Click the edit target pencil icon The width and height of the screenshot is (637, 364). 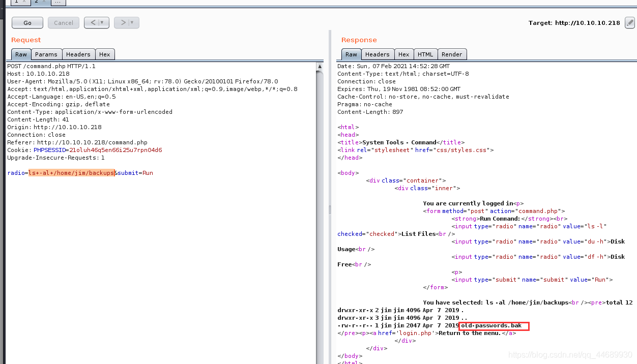630,23
